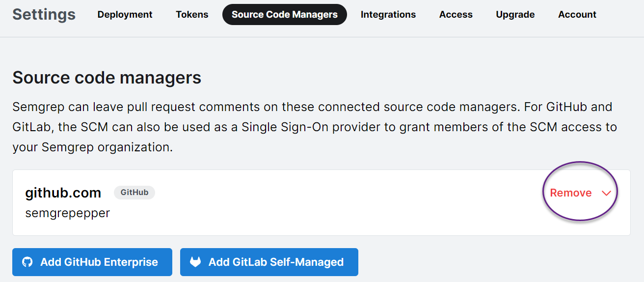Image resolution: width=644 pixels, height=282 pixels.
Task: Open the Upgrade tab
Action: [515, 15]
